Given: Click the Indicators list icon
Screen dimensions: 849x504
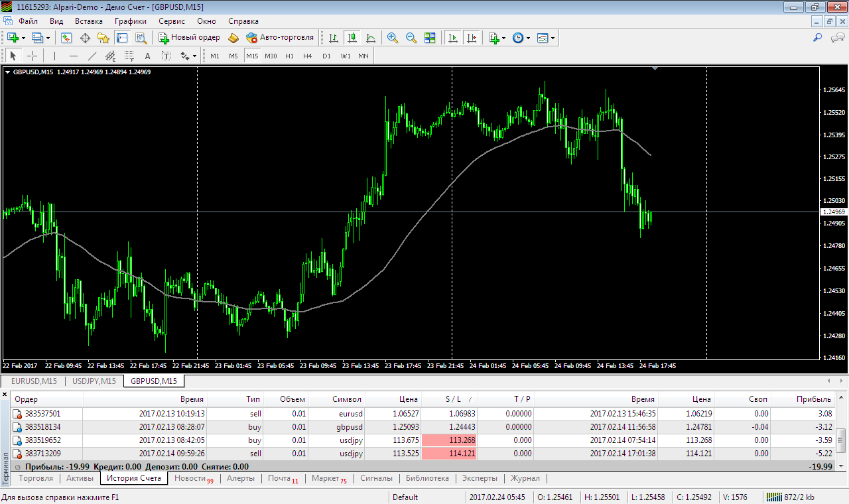Looking at the screenshot, I should click(494, 38).
